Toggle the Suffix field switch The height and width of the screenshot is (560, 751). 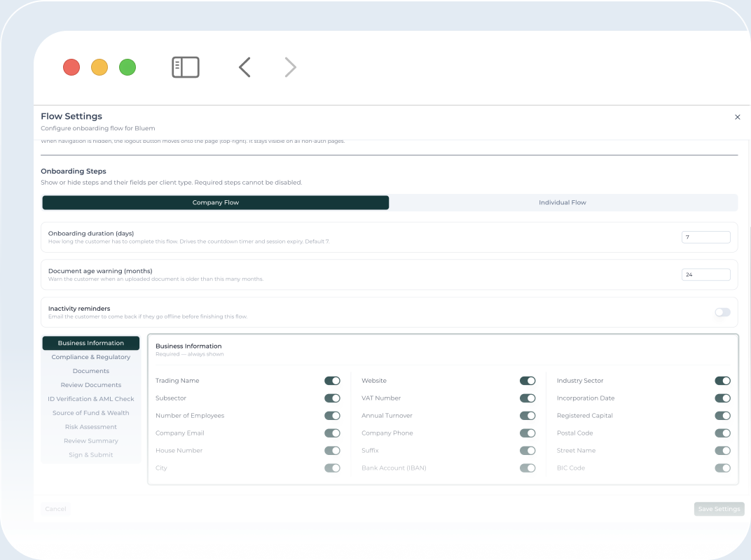click(x=528, y=450)
